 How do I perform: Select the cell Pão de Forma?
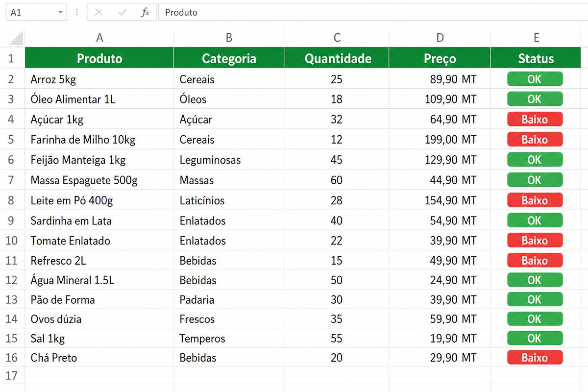tap(99, 299)
